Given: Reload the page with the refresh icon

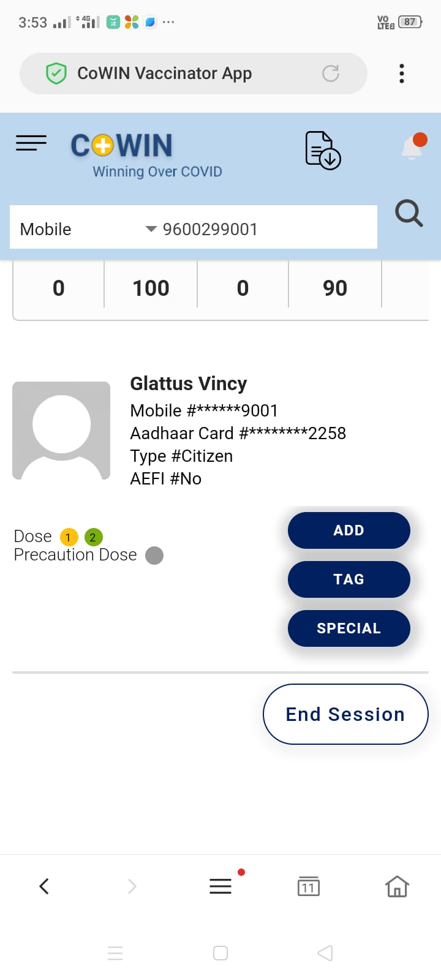Looking at the screenshot, I should tap(331, 73).
